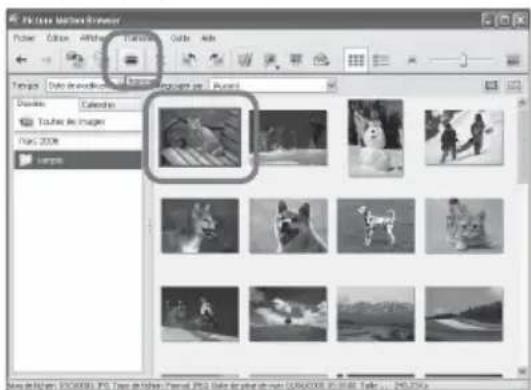Select the two people in snow thumbnail

tap(464, 137)
